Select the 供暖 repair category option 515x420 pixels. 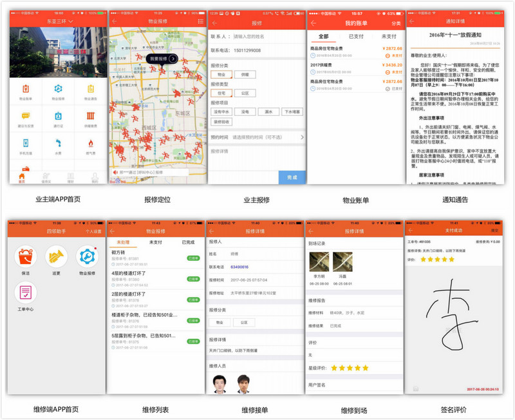point(245,75)
